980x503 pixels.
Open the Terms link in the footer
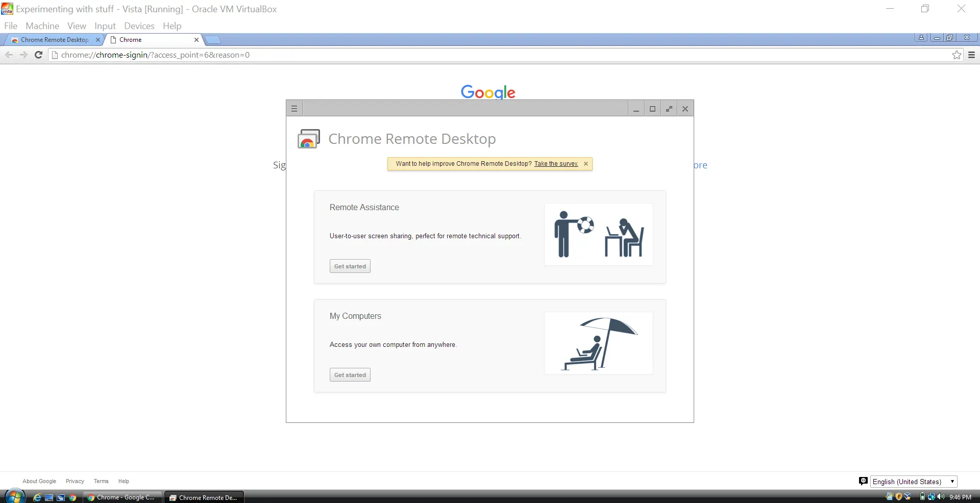(x=101, y=481)
